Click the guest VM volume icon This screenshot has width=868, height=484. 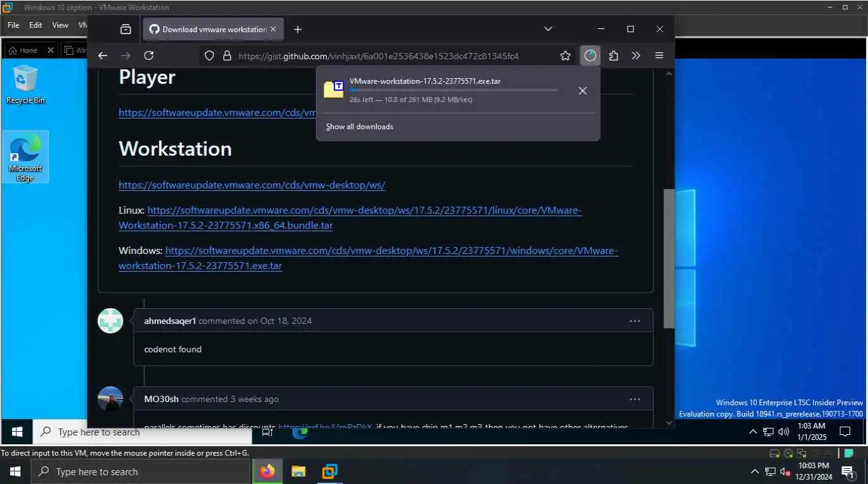coord(784,432)
